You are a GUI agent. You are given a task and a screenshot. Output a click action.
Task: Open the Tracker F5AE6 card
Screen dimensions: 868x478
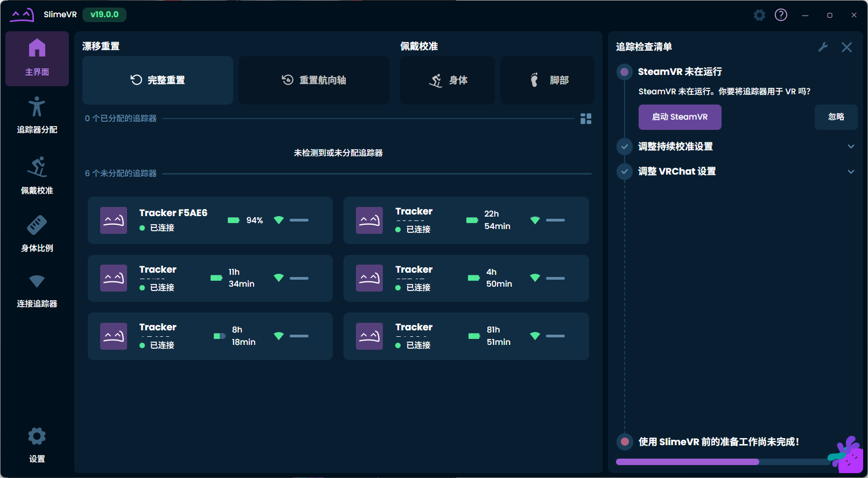(210, 220)
